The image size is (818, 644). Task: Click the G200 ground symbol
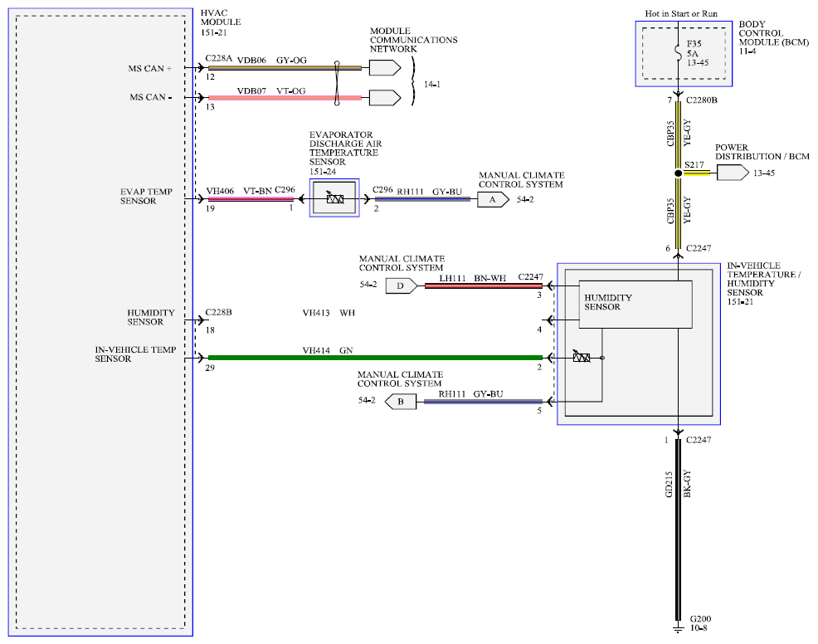[x=678, y=627]
